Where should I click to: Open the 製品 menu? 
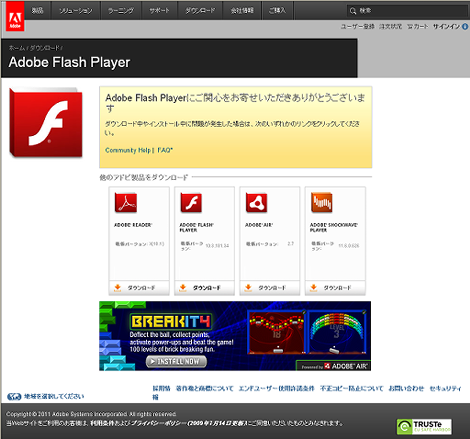pyautogui.click(x=37, y=11)
